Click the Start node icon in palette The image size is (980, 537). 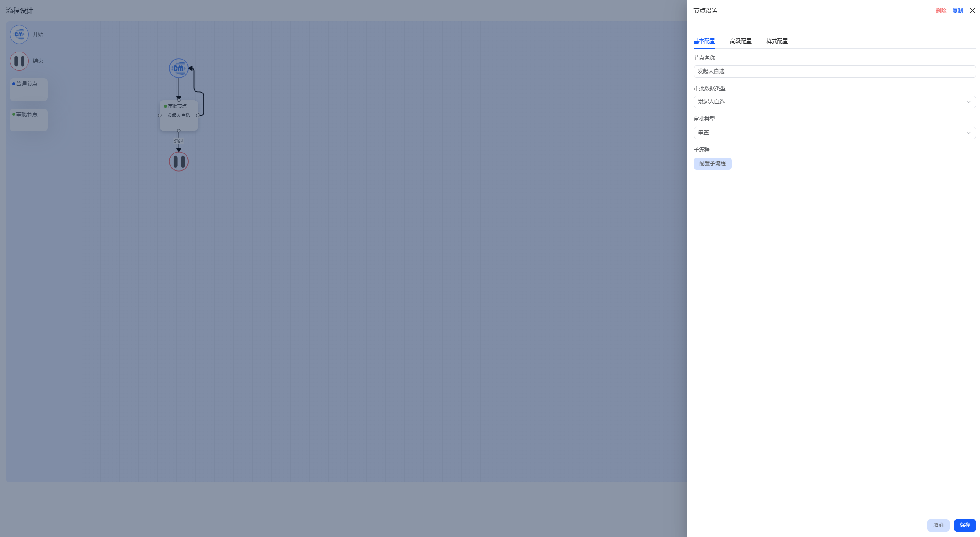coord(19,34)
